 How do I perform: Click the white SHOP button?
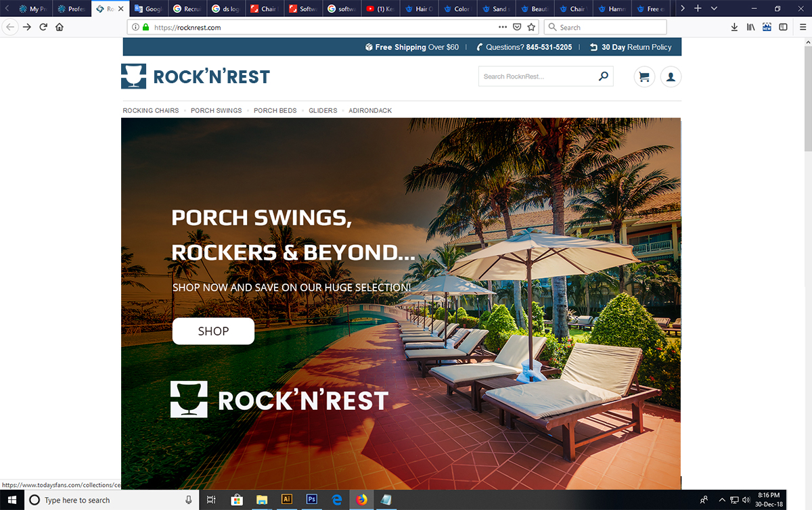coord(213,331)
